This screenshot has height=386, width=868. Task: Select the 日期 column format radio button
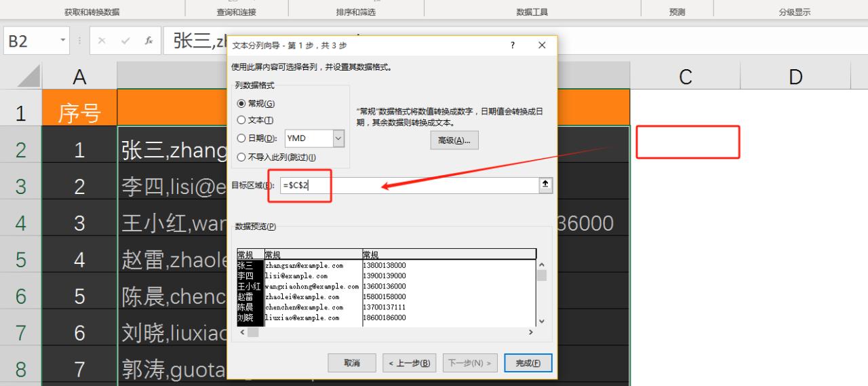point(241,138)
